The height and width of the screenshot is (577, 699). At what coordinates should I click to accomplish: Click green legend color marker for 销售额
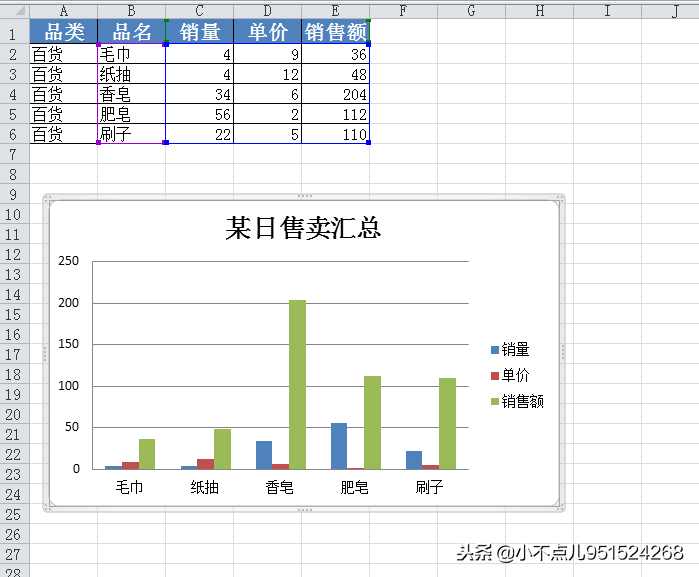(494, 402)
